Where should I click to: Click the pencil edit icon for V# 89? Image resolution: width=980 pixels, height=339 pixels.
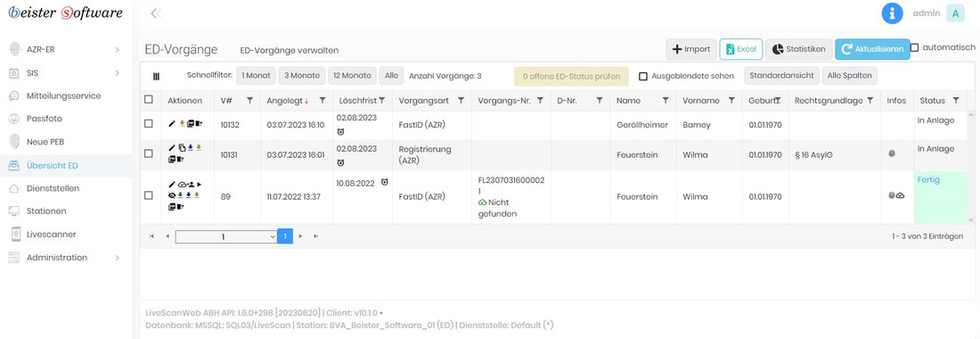point(172,185)
